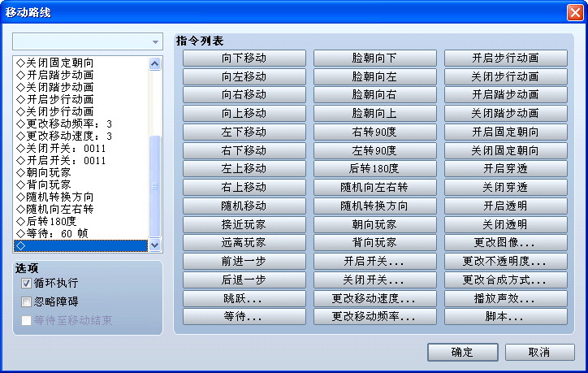
Task: Open the 更改合成方式... dialog
Action: [506, 280]
